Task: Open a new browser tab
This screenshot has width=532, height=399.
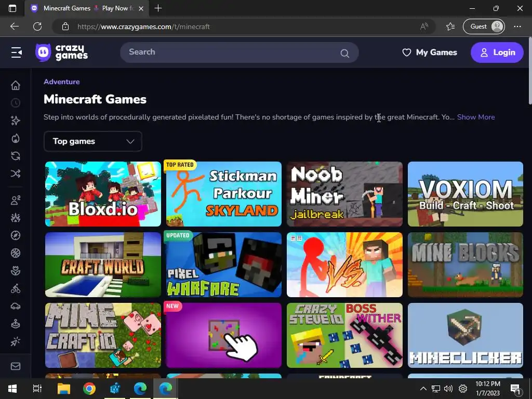Action: [158, 8]
